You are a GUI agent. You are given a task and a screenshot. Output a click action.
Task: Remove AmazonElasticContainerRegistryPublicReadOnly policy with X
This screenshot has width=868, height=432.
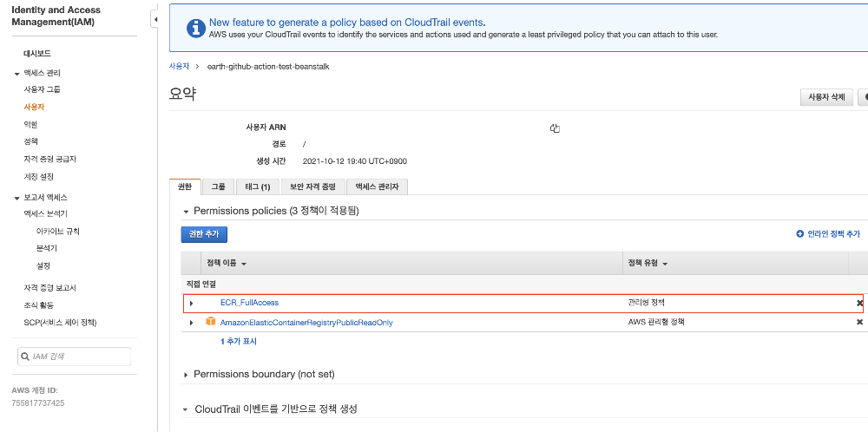(859, 322)
